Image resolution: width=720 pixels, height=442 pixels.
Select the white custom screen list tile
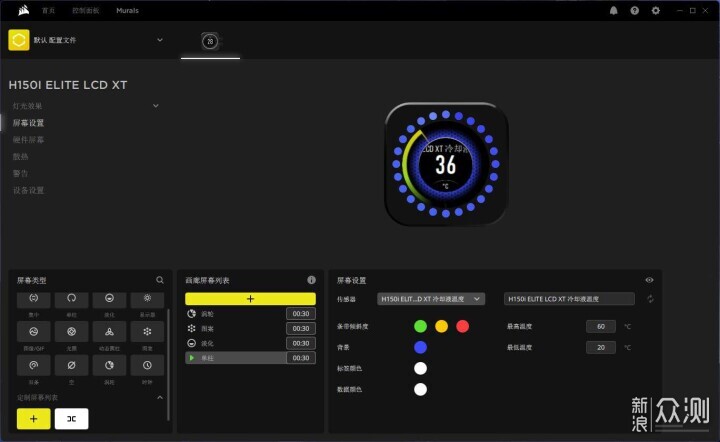click(71, 419)
